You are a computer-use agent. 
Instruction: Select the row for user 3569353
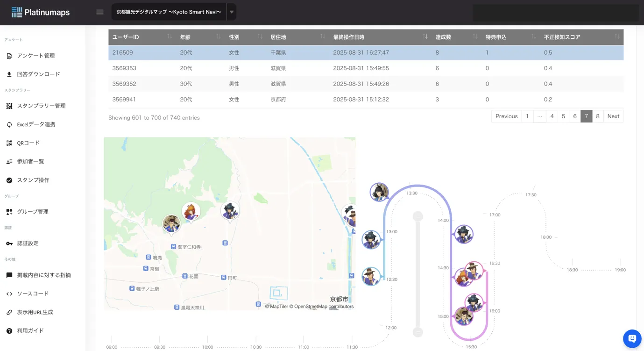point(366,68)
